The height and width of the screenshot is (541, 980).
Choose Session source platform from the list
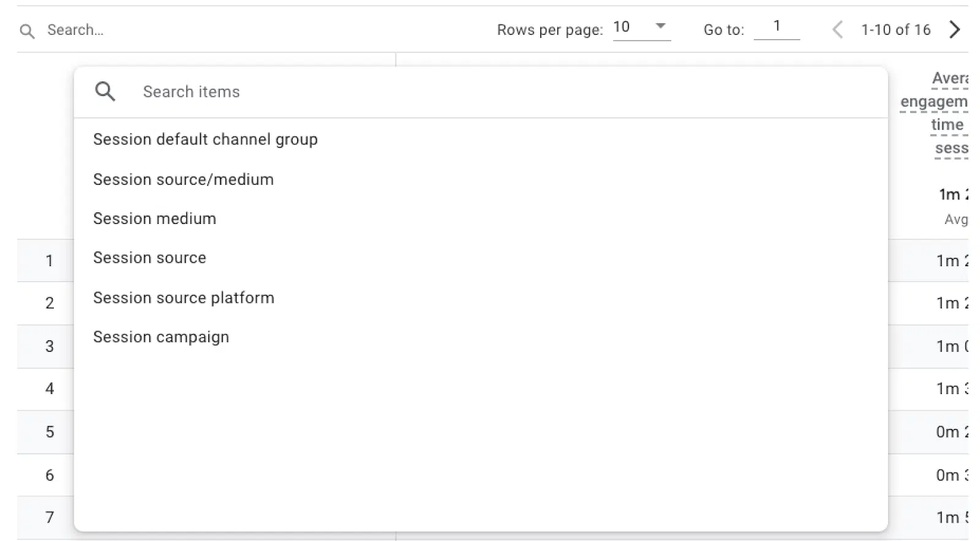click(x=183, y=298)
